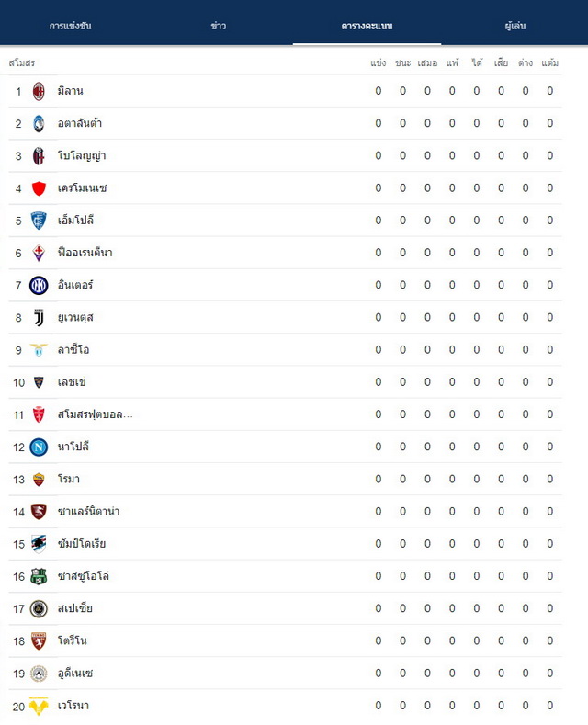Viewport: 588px width, 725px height.
Task: Select the ตารางคะแนน tab
Action: coord(367,26)
